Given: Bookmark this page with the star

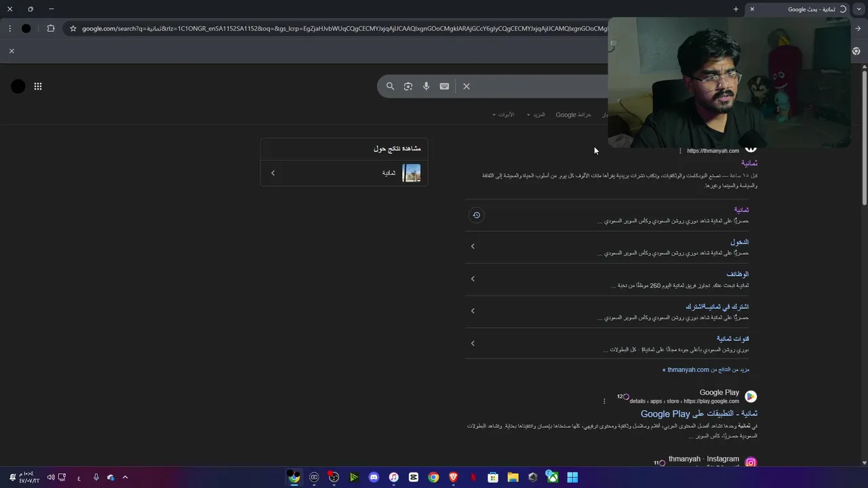Looking at the screenshot, I should (x=73, y=28).
